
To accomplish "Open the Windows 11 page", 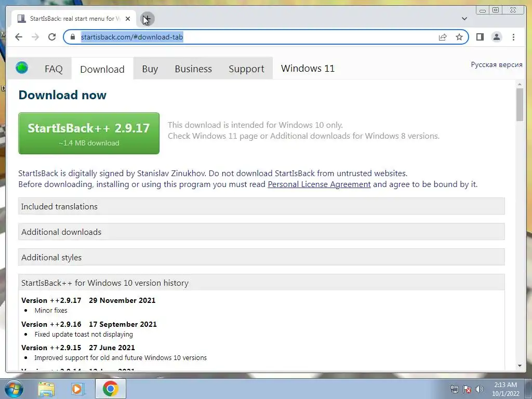I will (308, 68).
